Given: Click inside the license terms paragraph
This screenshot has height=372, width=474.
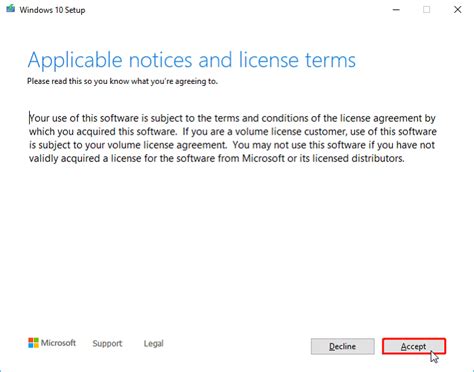Looking at the screenshot, I should tap(233, 138).
